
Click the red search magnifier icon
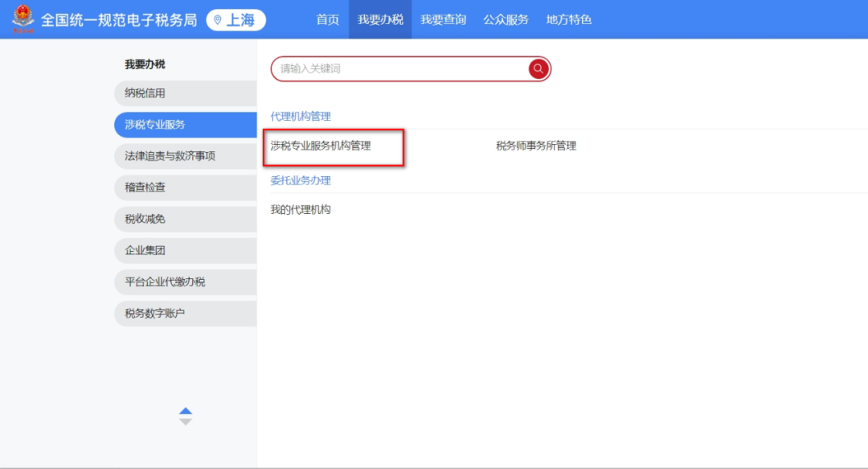click(537, 69)
